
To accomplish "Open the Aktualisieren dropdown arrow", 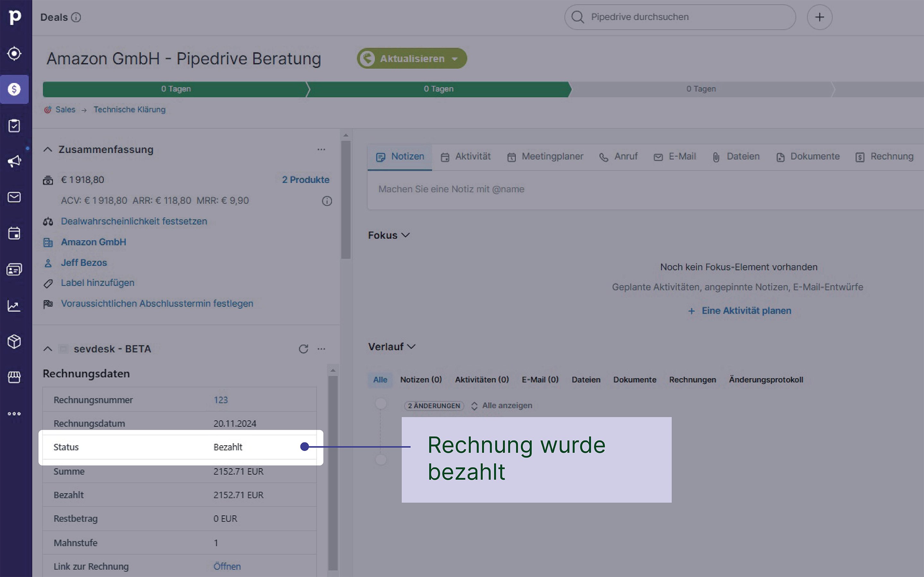I will point(455,58).
